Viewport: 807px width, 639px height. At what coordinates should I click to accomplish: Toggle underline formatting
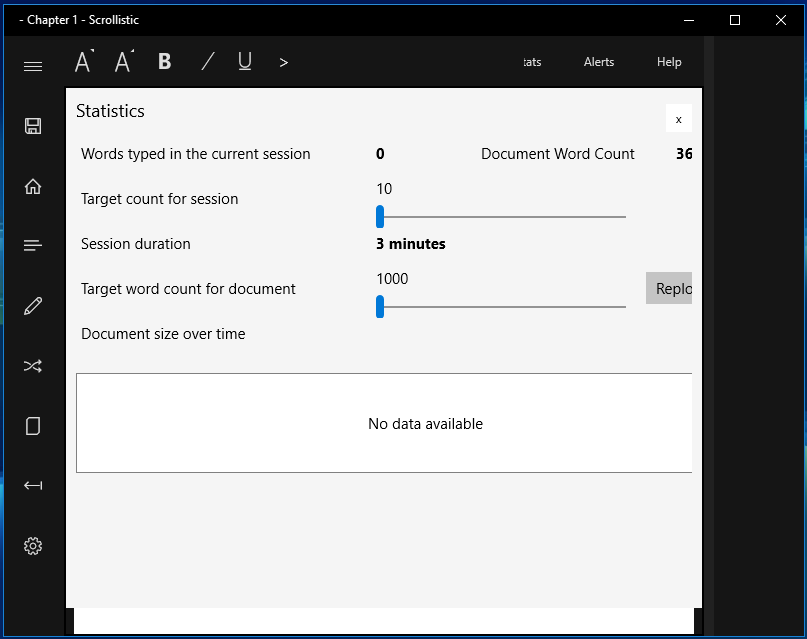[245, 62]
